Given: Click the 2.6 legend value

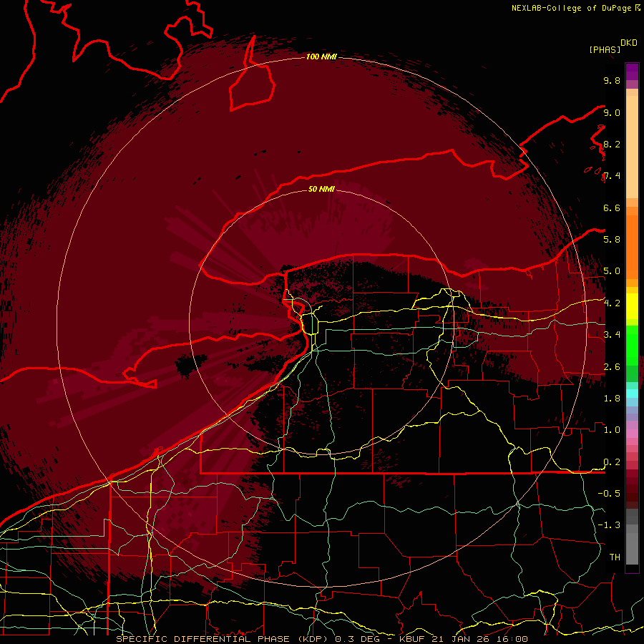Looking at the screenshot, I should tap(612, 366).
